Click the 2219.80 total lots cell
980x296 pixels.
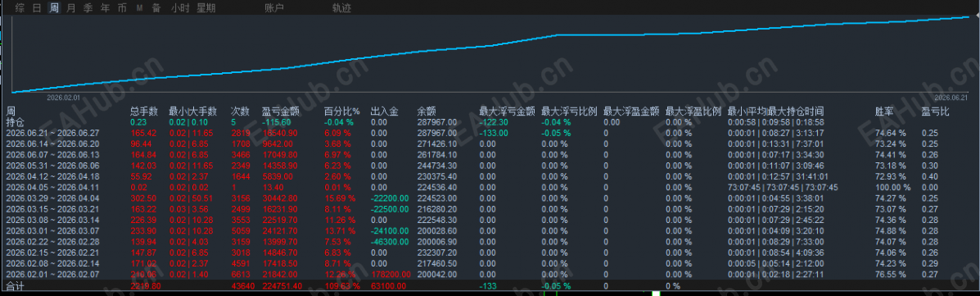coord(145,286)
